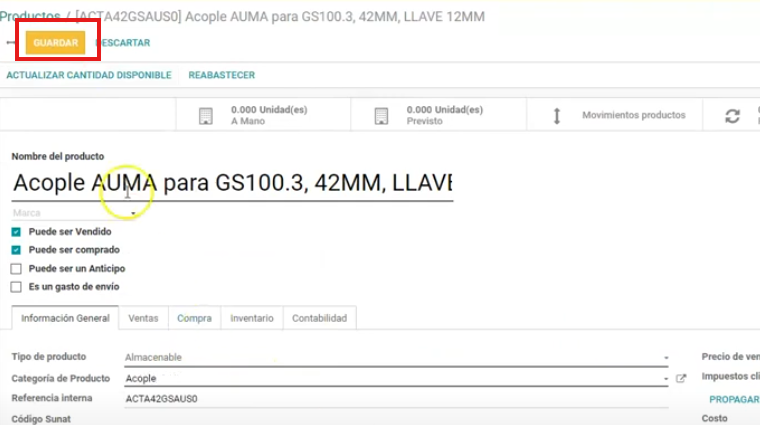The image size is (760, 425).
Task: Open ACTUALIZAR CANTIDAD DISPONIBLE
Action: click(89, 75)
